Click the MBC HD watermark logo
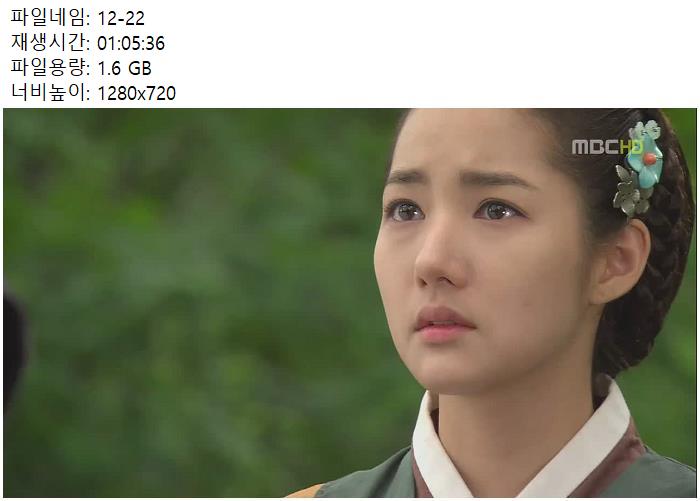The image size is (700, 501). coord(607,146)
